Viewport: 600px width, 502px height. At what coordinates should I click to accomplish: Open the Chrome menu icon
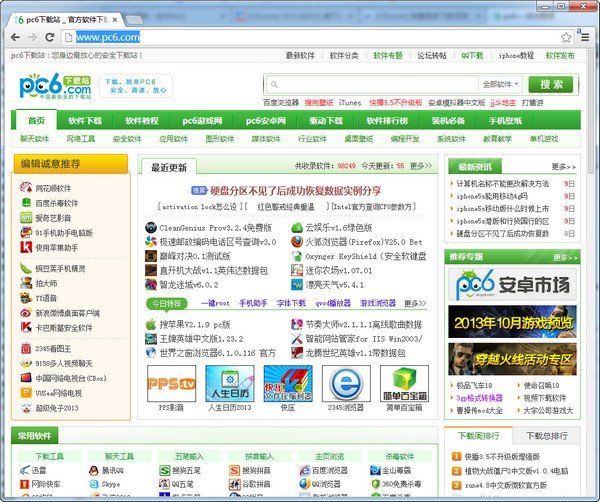coord(585,37)
